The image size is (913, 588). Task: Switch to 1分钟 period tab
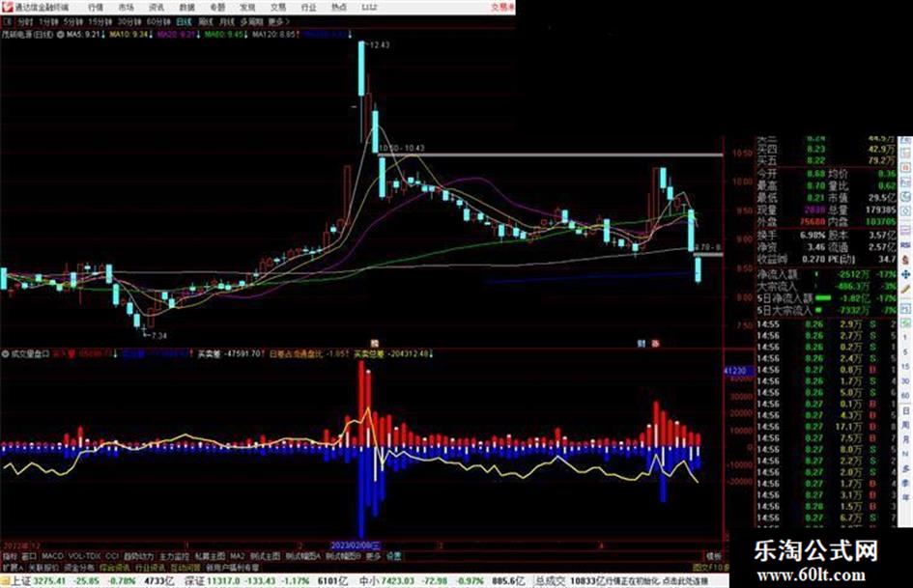pyautogui.click(x=48, y=22)
